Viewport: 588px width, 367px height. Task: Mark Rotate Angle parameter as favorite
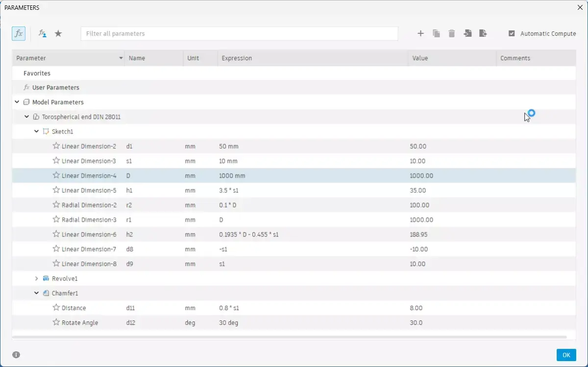(56, 322)
